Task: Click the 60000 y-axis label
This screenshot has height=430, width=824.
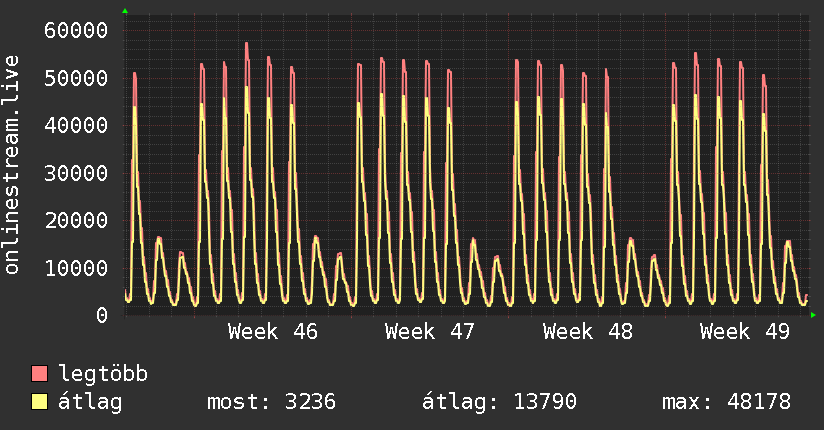Action: point(76,30)
